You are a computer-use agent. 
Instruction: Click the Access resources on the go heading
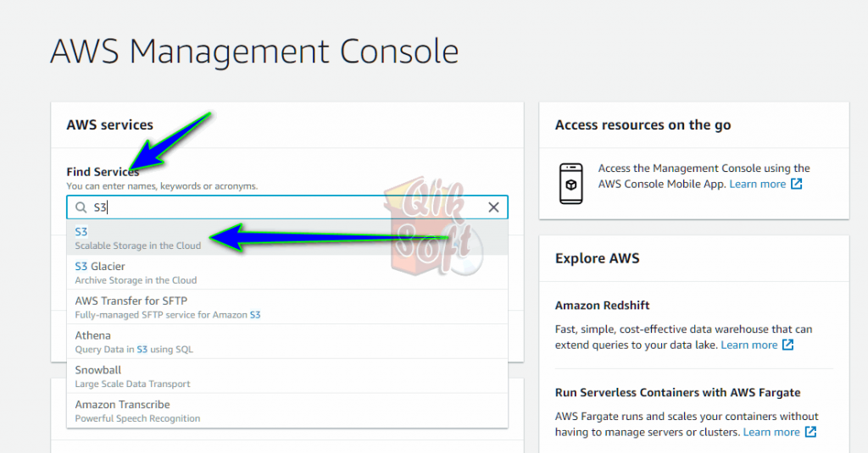pyautogui.click(x=643, y=125)
